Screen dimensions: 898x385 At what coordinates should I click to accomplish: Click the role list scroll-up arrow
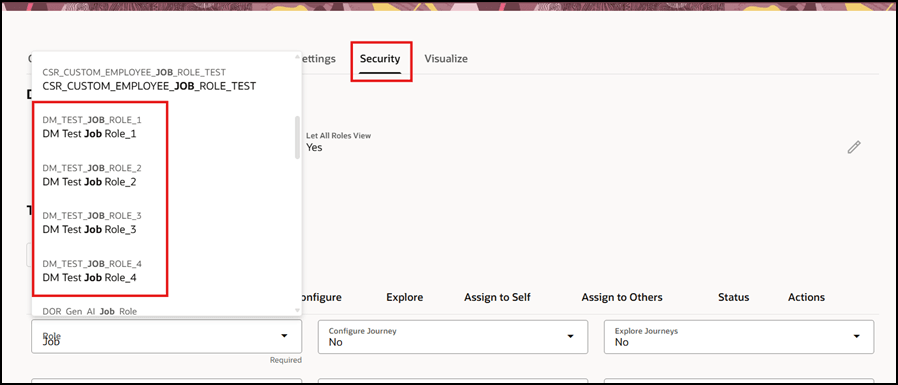coord(297,57)
